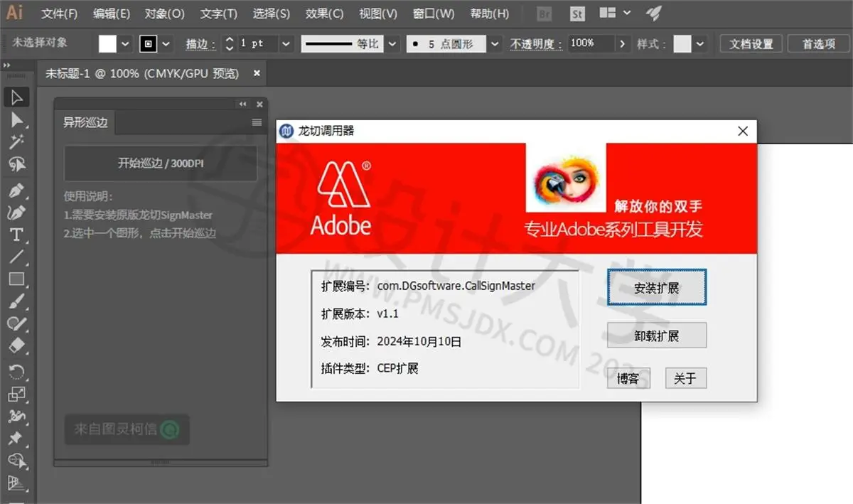853x504 pixels.
Task: Activate the Rotate tool
Action: click(16, 371)
